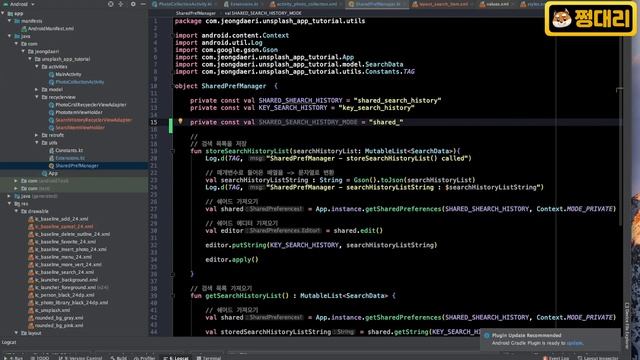Viewport: 640px width, 360px height.
Task: Open ic_baseline_favorite_24.xml drawable
Action: [62, 242]
